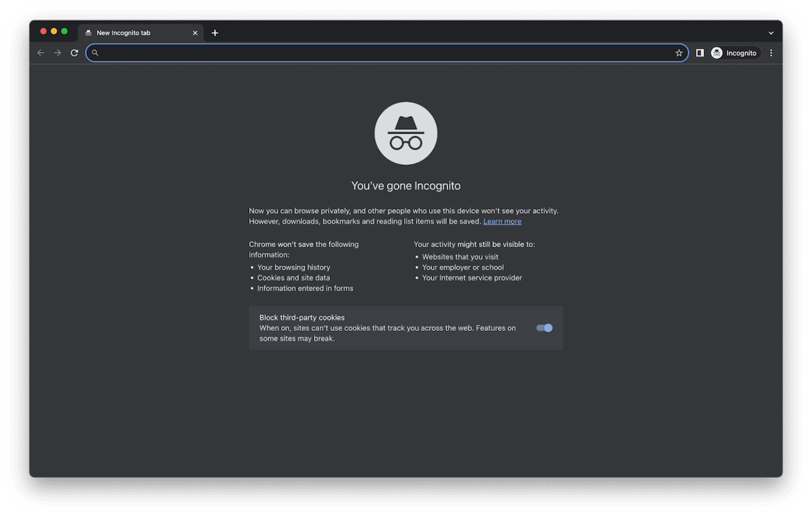Click "Your browsing history" list item

(x=294, y=268)
